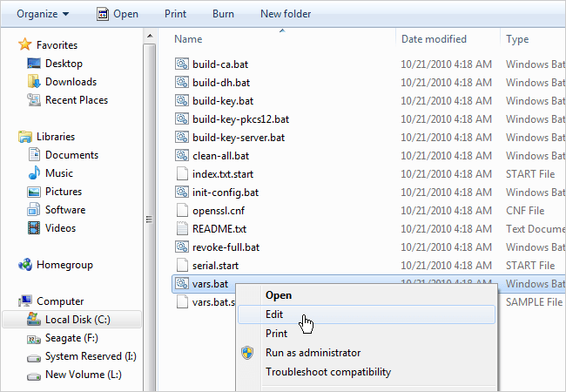Click the build-key-pkcs12.bat file name

[x=240, y=119]
